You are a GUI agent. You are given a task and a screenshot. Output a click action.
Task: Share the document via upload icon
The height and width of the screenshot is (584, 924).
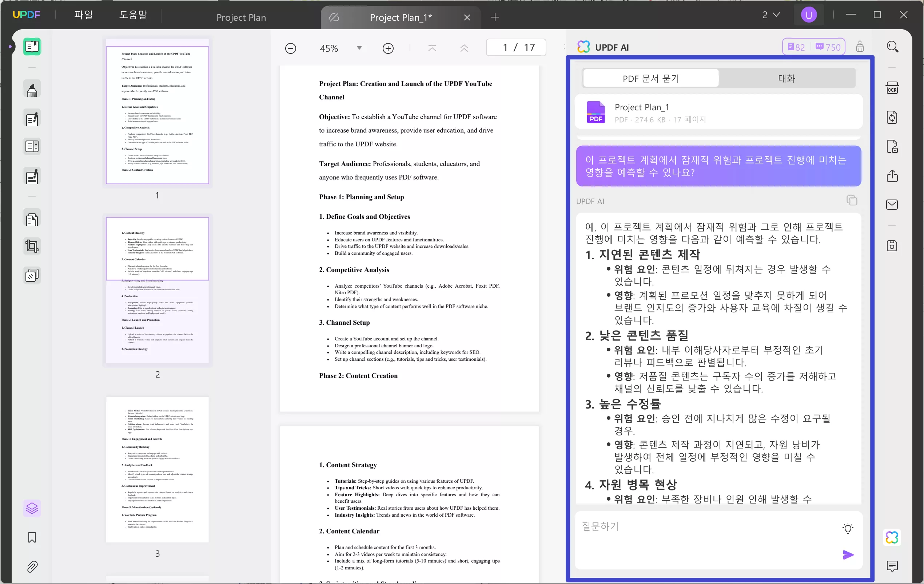[x=892, y=176]
